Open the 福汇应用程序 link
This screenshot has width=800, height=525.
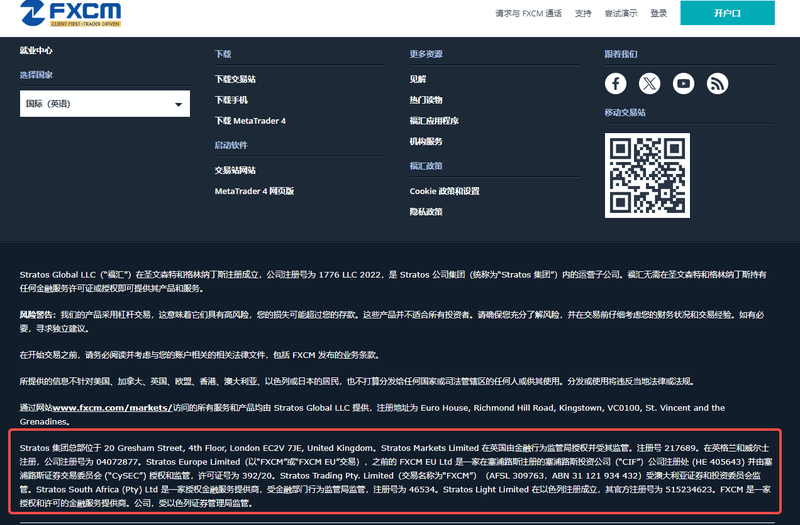(x=434, y=121)
